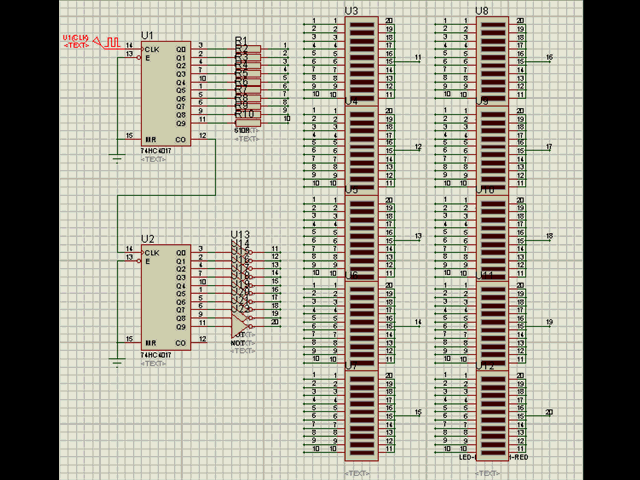
Task: Select the U3 LED bargraph component
Action: tap(362, 60)
